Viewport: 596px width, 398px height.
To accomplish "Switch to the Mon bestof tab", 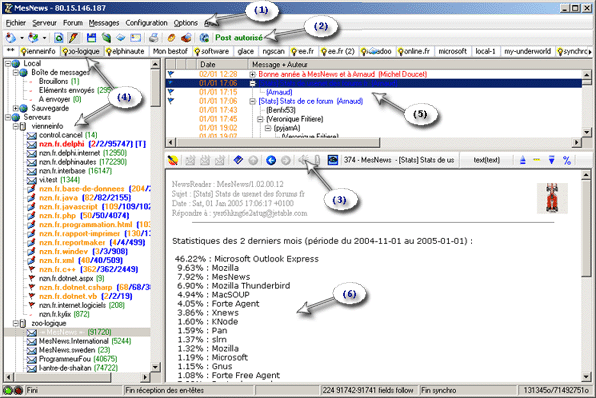I will tap(170, 51).
